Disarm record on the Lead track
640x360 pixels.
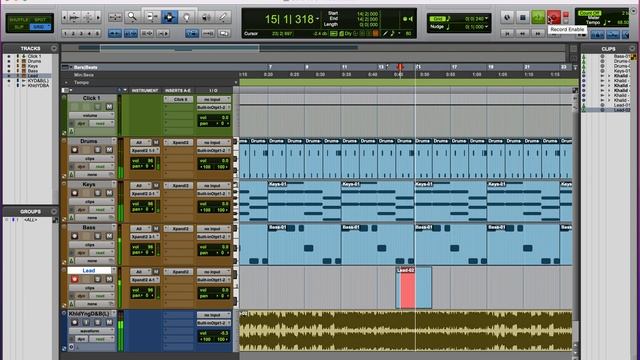(74, 279)
